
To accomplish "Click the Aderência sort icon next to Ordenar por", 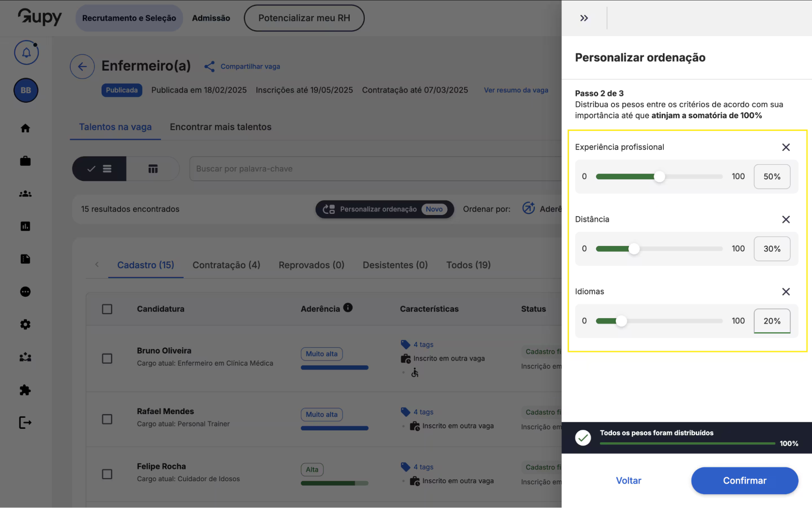I will 528,208.
